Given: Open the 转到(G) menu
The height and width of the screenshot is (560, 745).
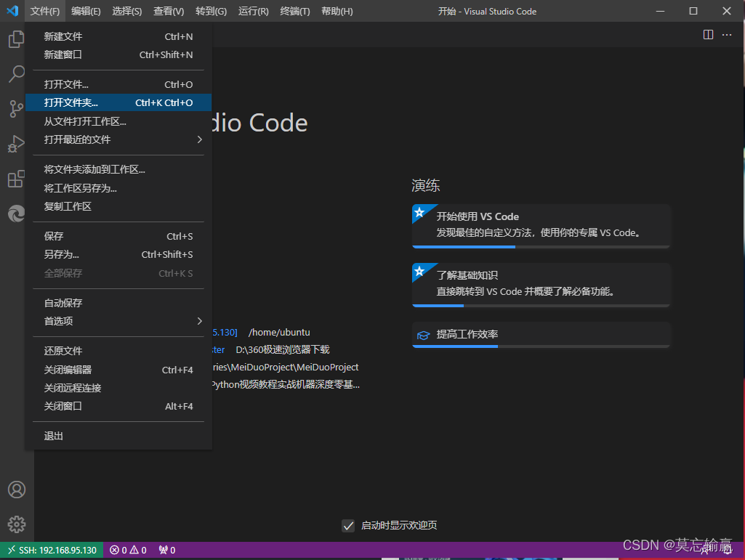Looking at the screenshot, I should coord(211,11).
